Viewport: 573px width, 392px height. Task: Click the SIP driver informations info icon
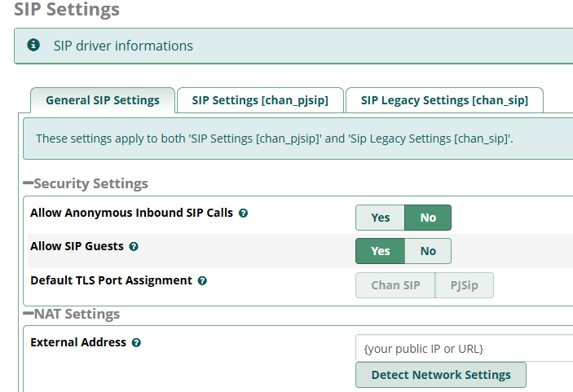coord(33,45)
